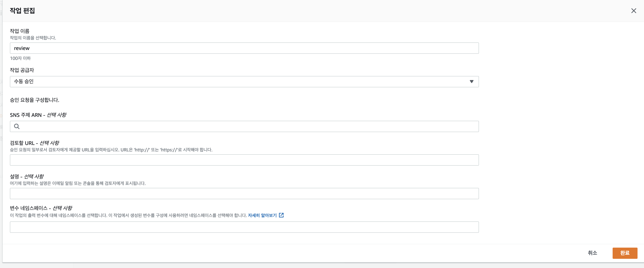
Task: Click the external link icon after 자세히 알아보기
Action: coord(281,215)
